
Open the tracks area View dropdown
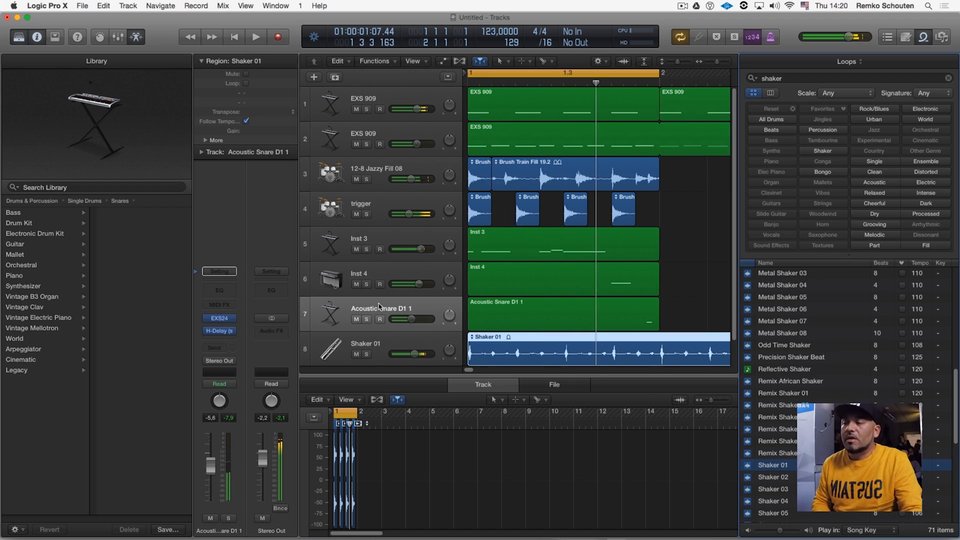tap(416, 61)
